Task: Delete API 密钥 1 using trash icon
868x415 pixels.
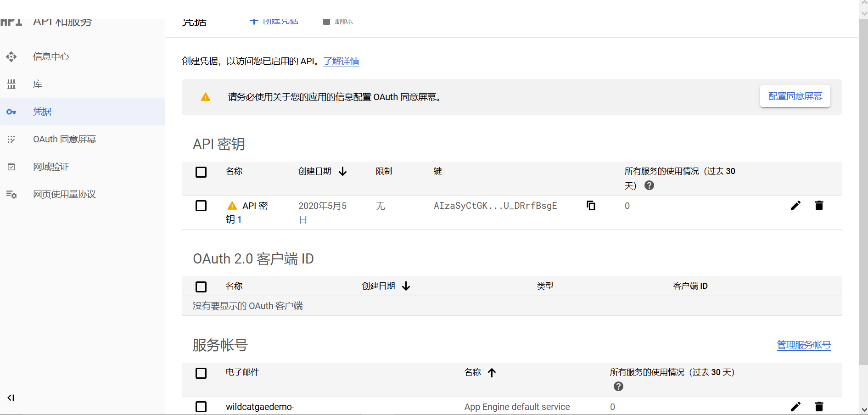Action: pyautogui.click(x=819, y=206)
